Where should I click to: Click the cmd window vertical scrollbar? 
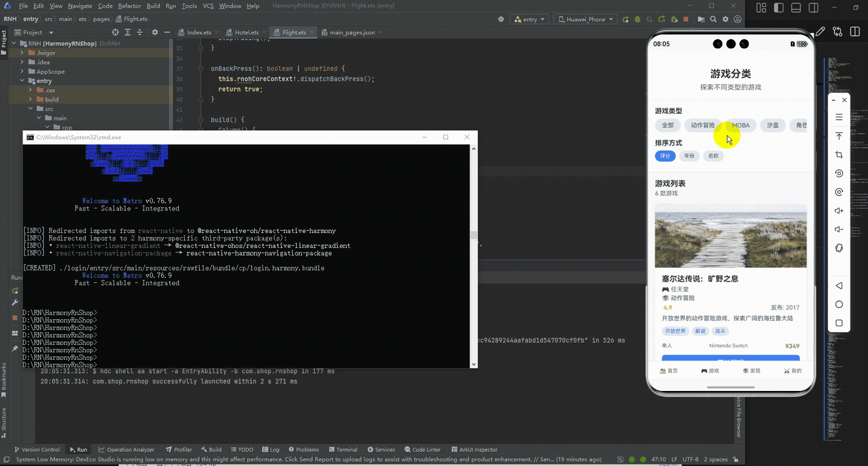(x=473, y=256)
